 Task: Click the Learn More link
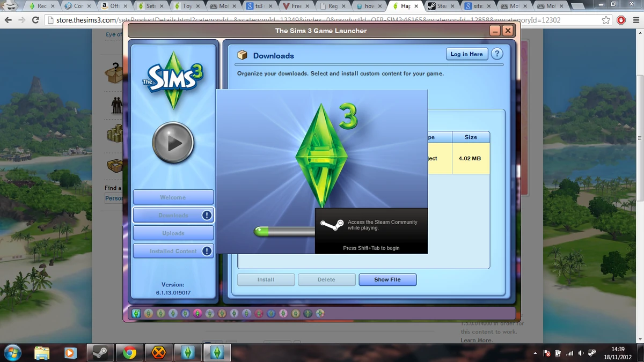coord(475,340)
